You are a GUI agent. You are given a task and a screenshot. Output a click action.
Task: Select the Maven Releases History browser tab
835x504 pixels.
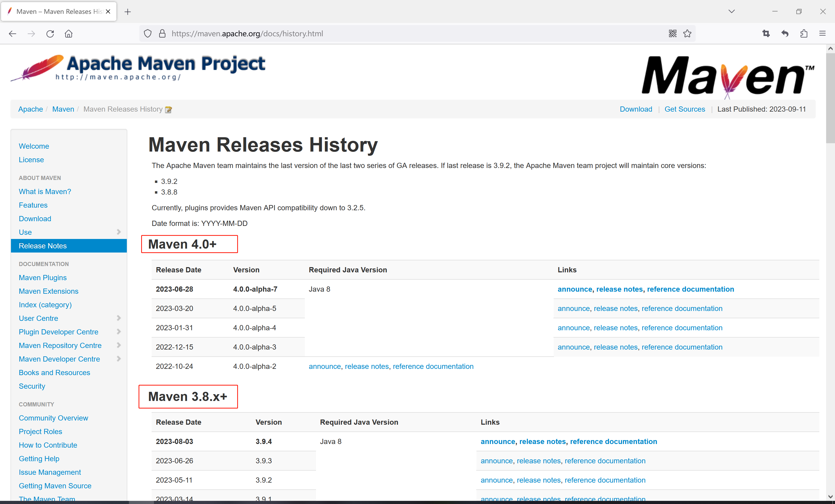[x=59, y=11]
